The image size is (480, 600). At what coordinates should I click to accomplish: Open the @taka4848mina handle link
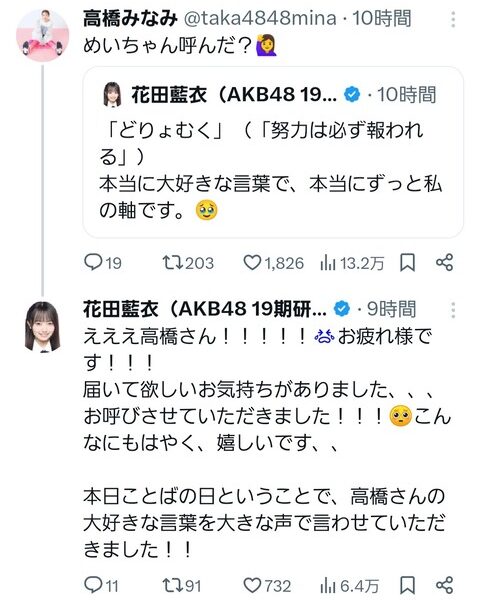point(260,18)
